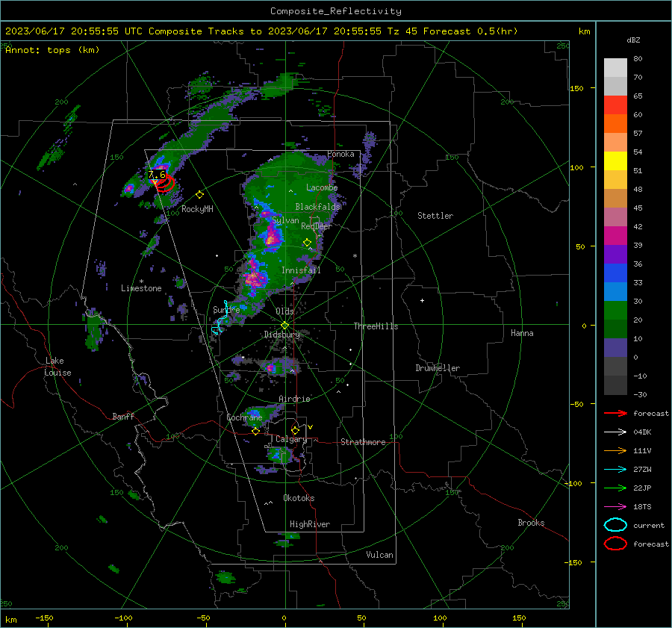Click the Innisfail city label
This screenshot has height=628, width=672.
coord(301,270)
